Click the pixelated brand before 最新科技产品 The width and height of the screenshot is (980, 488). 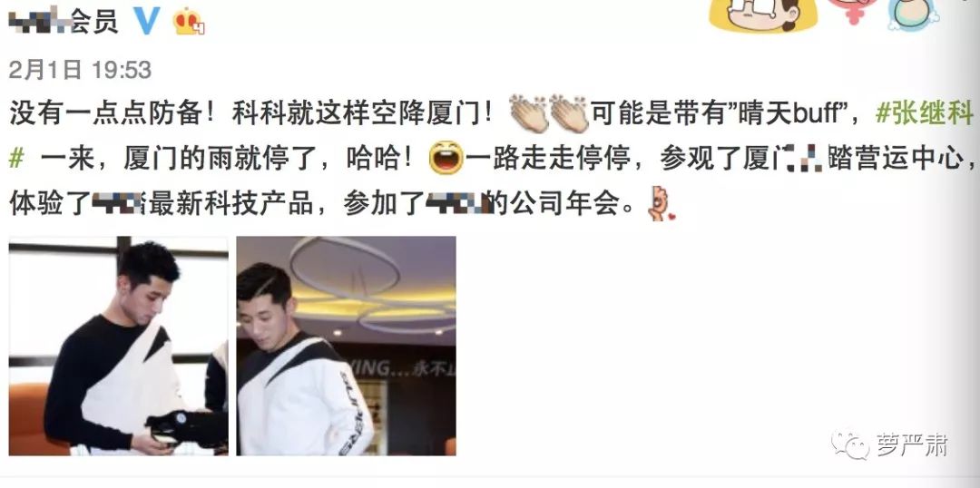pyautogui.click(x=120, y=204)
